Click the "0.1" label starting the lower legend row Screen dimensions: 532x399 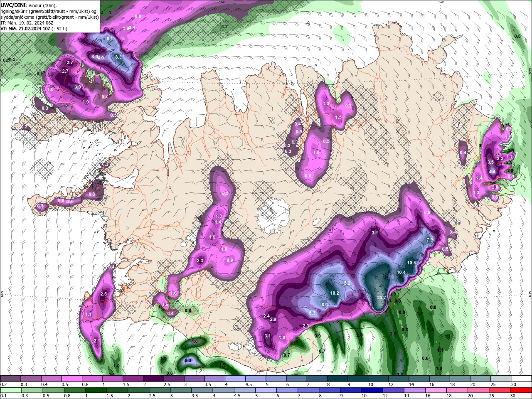pyautogui.click(x=3, y=396)
